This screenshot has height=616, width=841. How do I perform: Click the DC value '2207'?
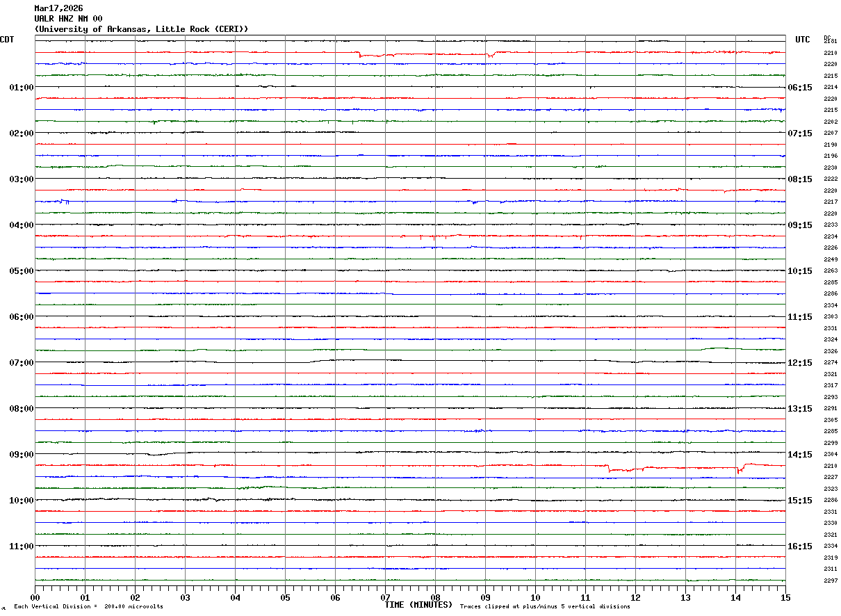coord(830,133)
